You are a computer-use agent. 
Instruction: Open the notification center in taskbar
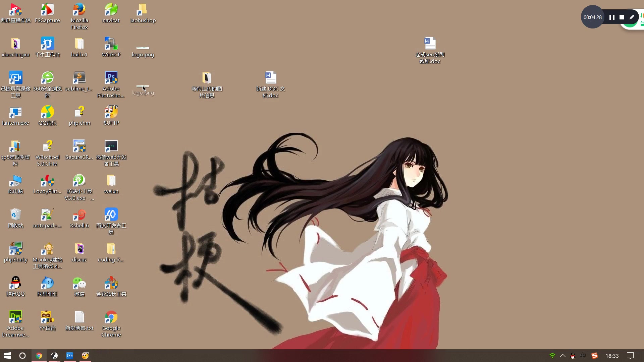[630, 356]
